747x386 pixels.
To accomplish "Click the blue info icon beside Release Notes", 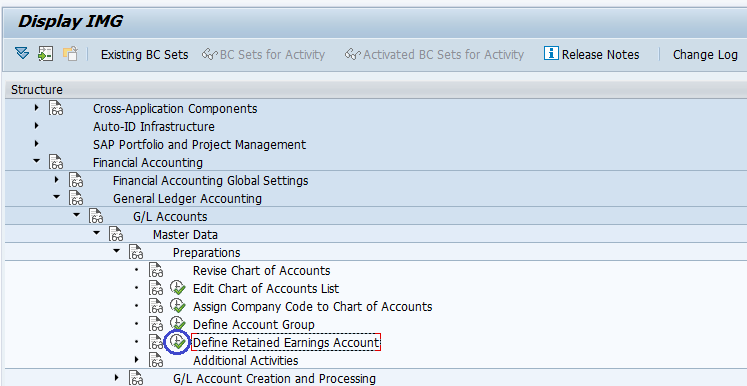I will tap(551, 53).
